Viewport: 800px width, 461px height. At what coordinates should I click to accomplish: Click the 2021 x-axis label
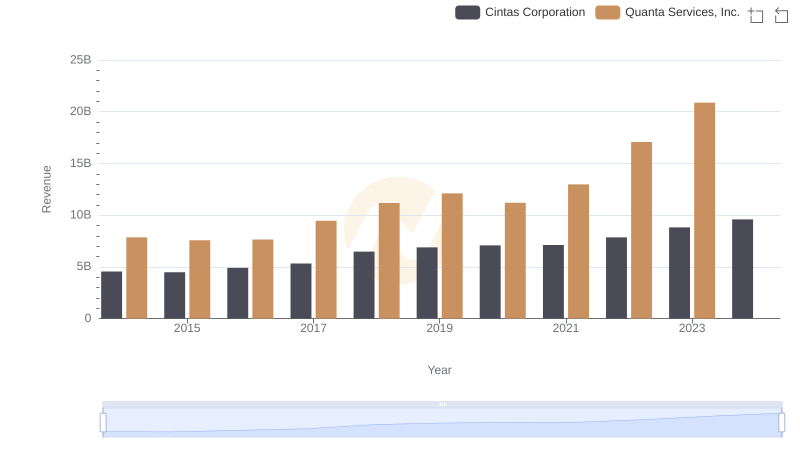point(566,328)
